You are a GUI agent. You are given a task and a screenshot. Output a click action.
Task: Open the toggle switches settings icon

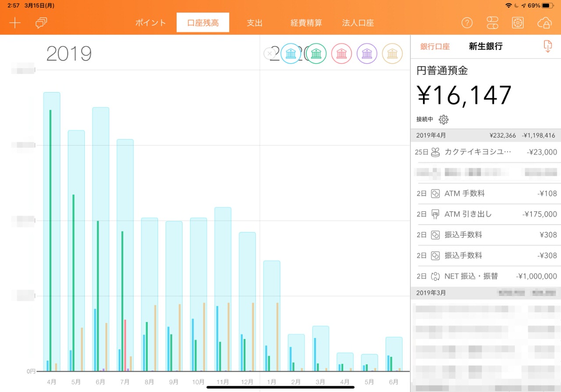492,23
